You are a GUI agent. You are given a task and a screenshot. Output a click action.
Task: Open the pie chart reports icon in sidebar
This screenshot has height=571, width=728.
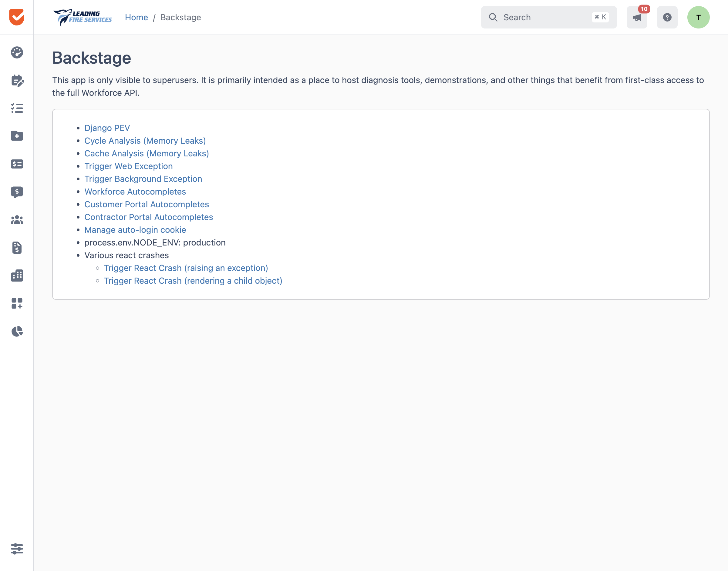(17, 331)
